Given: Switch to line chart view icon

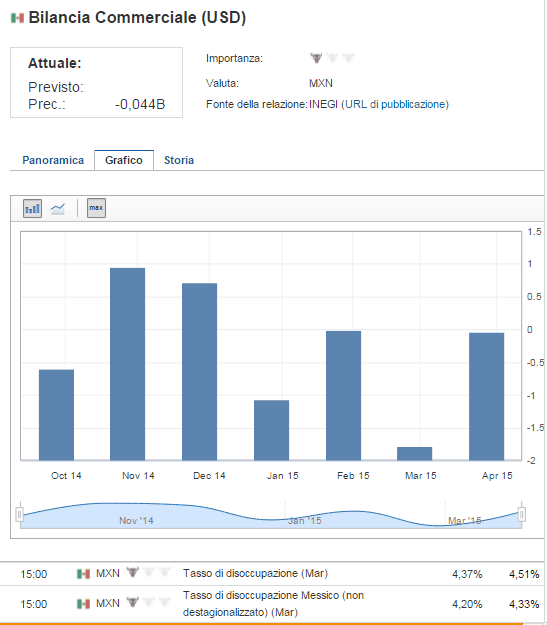Looking at the screenshot, I should [57, 208].
